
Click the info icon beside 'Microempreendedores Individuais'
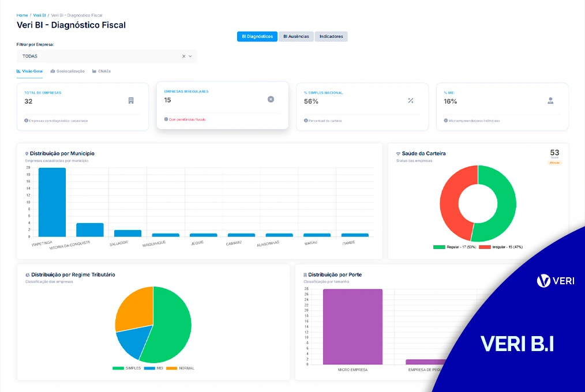(446, 120)
